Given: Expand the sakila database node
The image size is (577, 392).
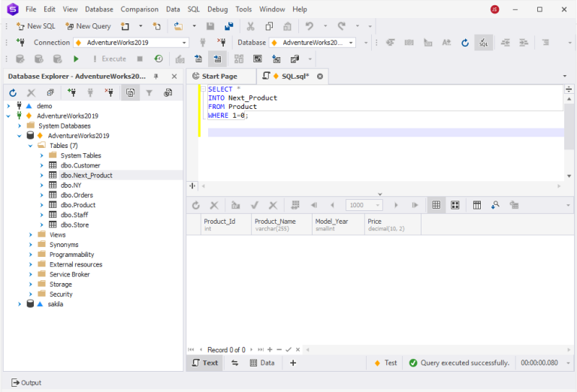Looking at the screenshot, I should 20,304.
